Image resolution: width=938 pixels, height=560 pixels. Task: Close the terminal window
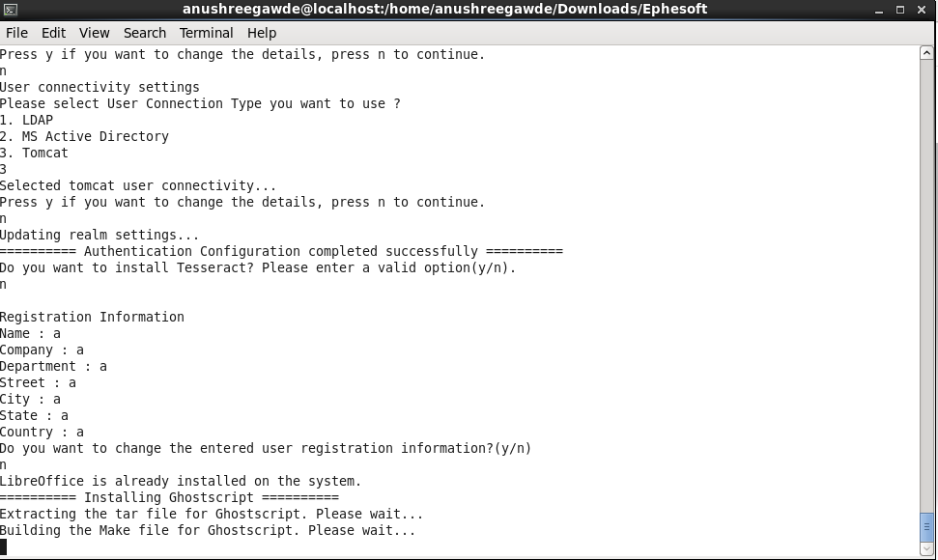coord(922,11)
